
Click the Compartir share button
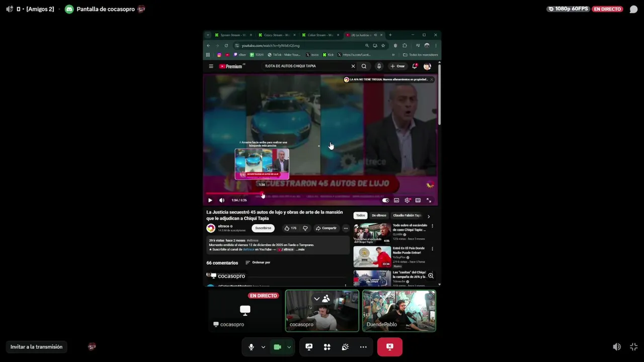pyautogui.click(x=326, y=228)
